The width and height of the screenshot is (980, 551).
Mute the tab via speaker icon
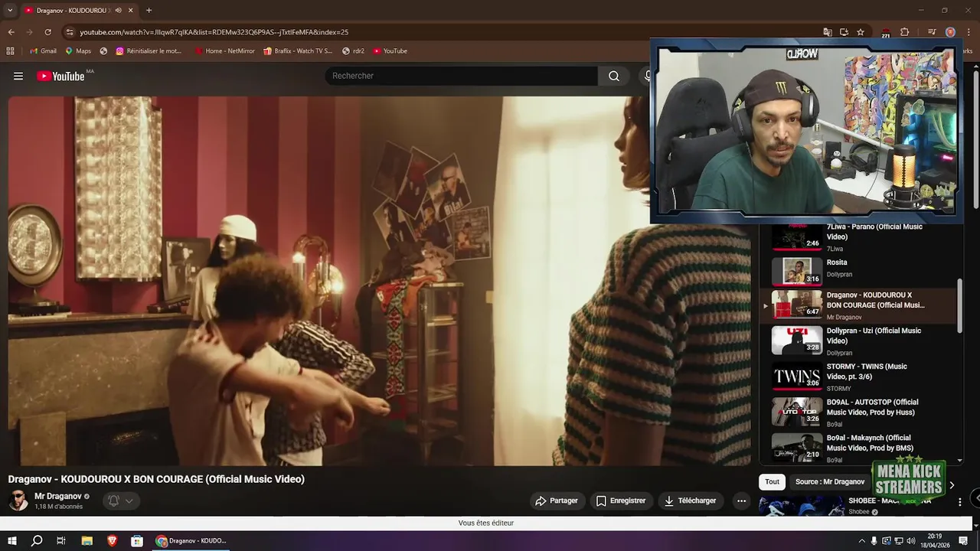pos(118,11)
